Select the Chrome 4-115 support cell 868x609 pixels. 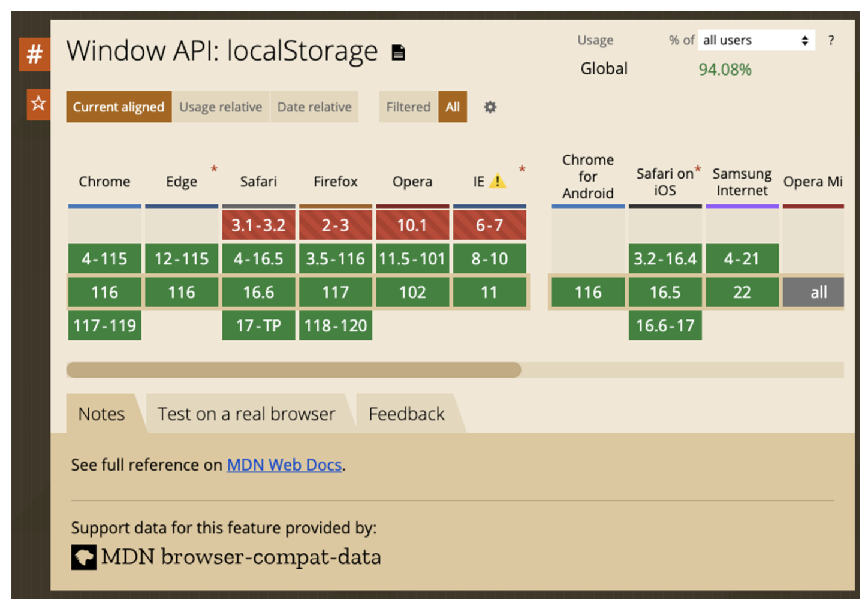(105, 258)
